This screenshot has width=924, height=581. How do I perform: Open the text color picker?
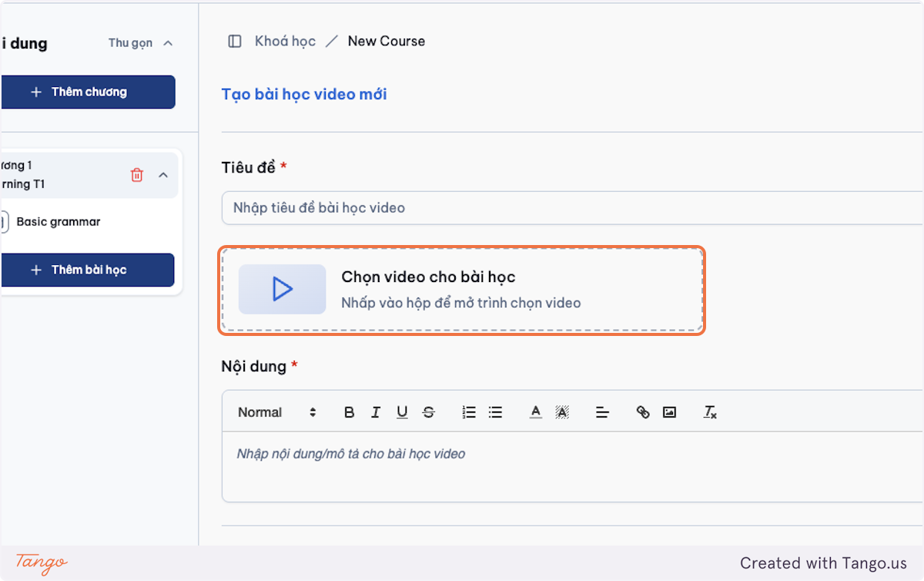536,412
